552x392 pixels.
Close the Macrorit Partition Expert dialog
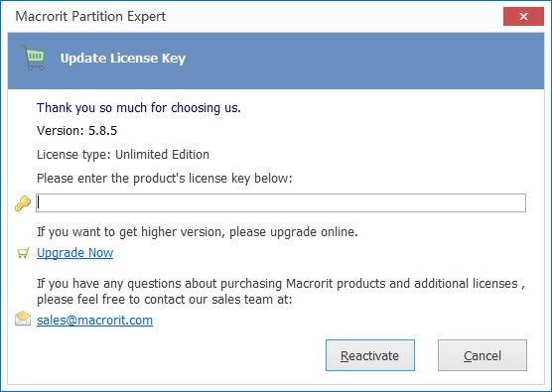click(x=523, y=16)
